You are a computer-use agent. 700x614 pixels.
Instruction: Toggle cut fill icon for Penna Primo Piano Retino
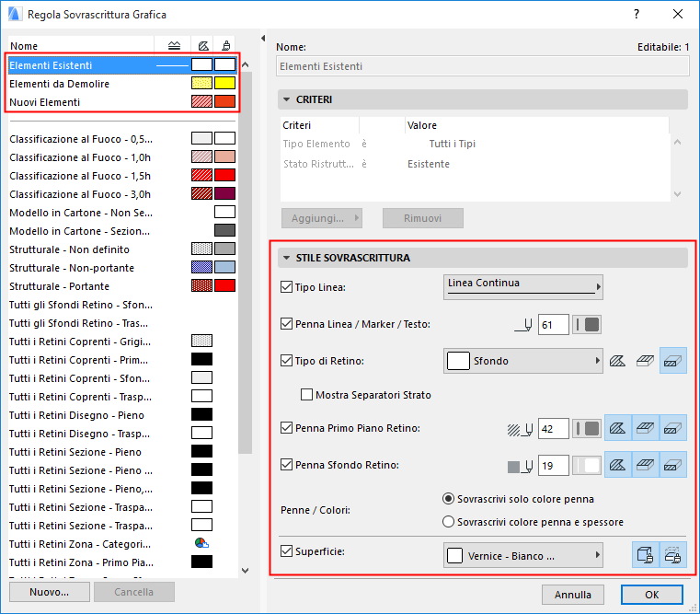tap(672, 428)
